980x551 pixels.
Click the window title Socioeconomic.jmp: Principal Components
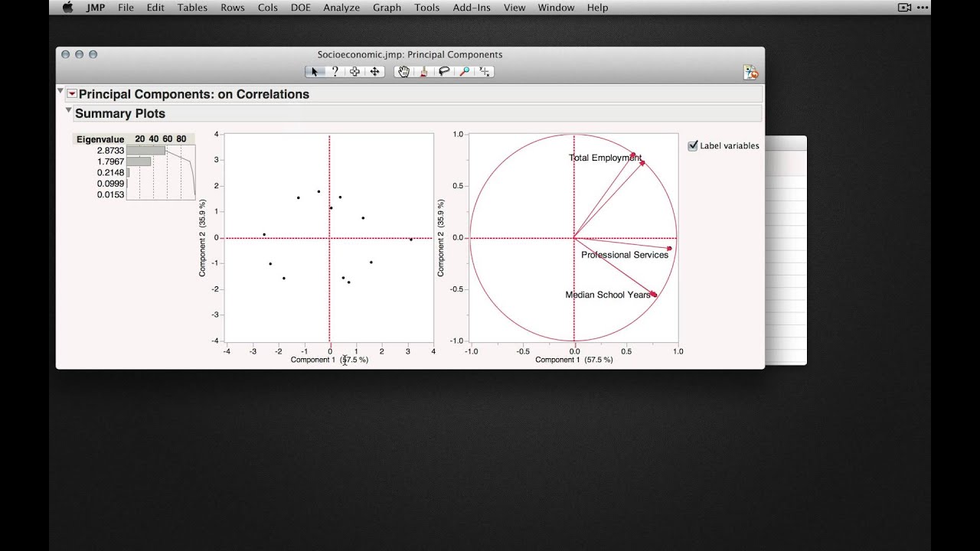tap(410, 54)
